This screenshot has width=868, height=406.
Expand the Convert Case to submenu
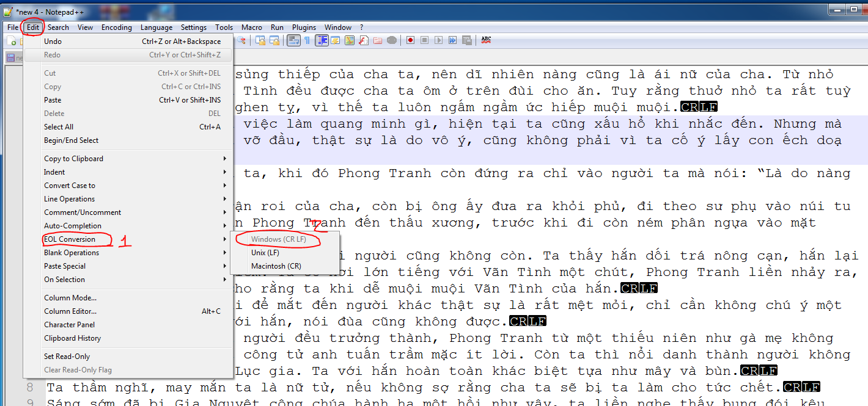70,186
